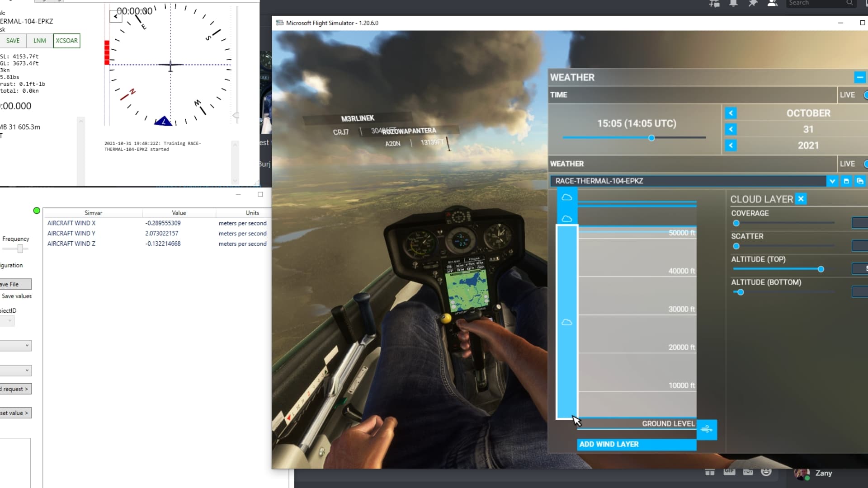868x488 pixels.
Task: Toggle the LIVE time switch
Action: click(x=865, y=95)
